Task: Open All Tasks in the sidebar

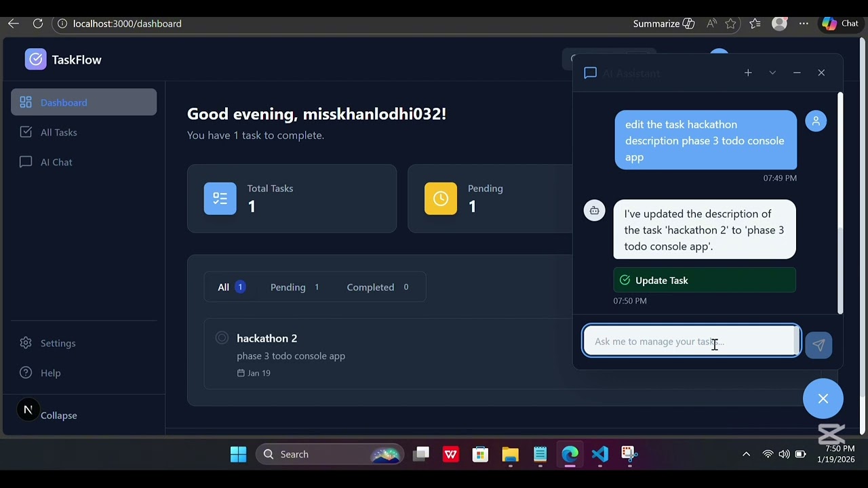Action: click(x=83, y=132)
